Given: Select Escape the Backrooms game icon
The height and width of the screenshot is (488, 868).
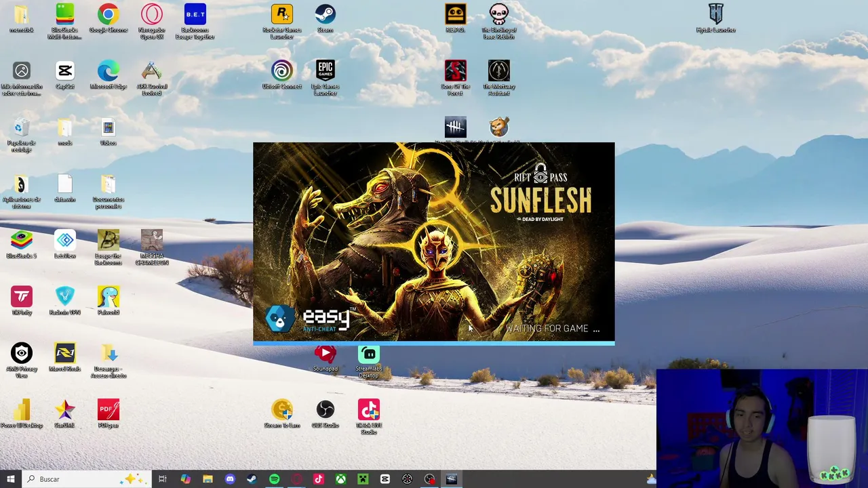Looking at the screenshot, I should tap(108, 248).
